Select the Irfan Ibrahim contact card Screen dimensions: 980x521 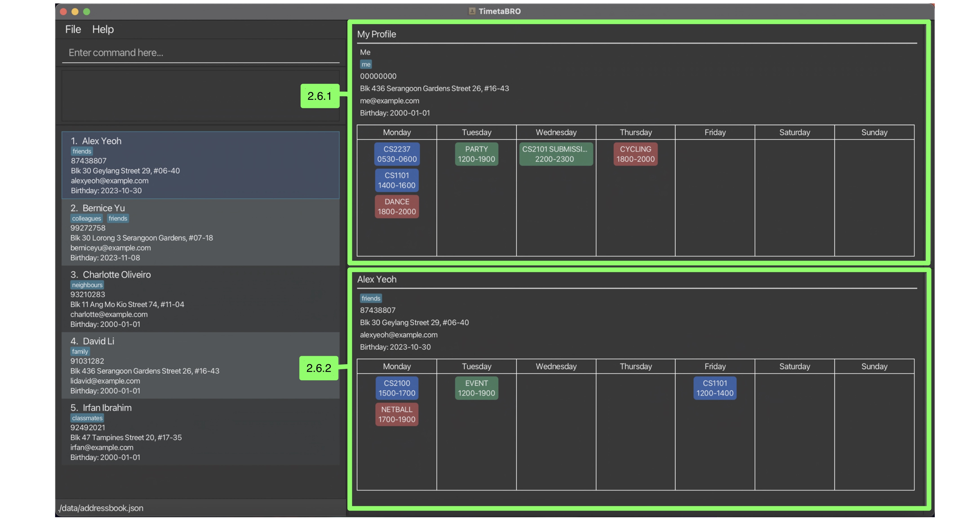(x=200, y=432)
